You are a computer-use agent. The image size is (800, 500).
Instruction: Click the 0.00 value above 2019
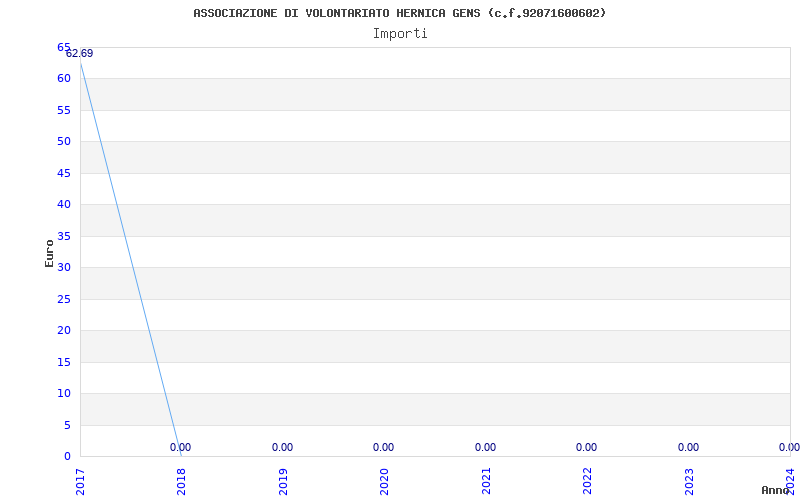282,447
